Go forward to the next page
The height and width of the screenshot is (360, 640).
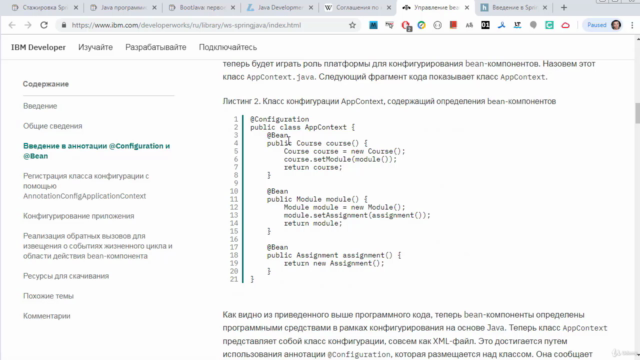click(28, 25)
